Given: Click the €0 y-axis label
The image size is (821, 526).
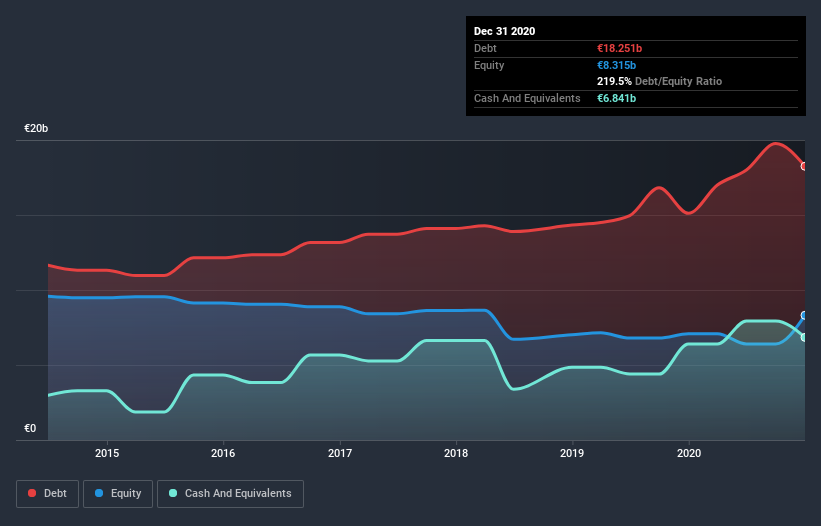Looking at the screenshot, I should coord(30,429).
